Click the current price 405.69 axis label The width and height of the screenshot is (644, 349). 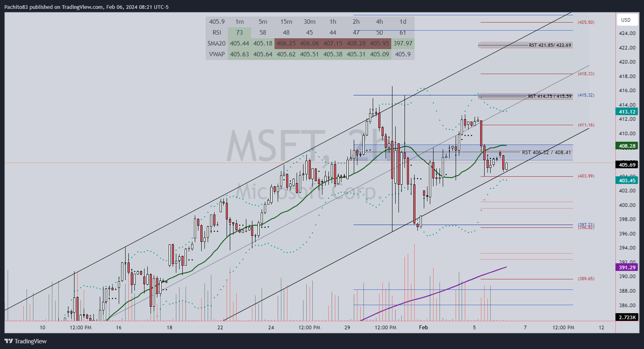point(627,165)
